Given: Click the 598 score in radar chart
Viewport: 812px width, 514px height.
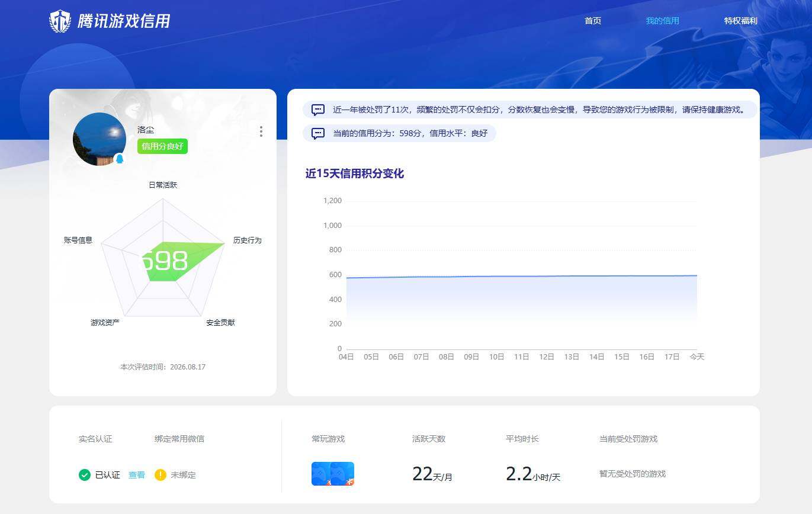Looking at the screenshot, I should [165, 261].
